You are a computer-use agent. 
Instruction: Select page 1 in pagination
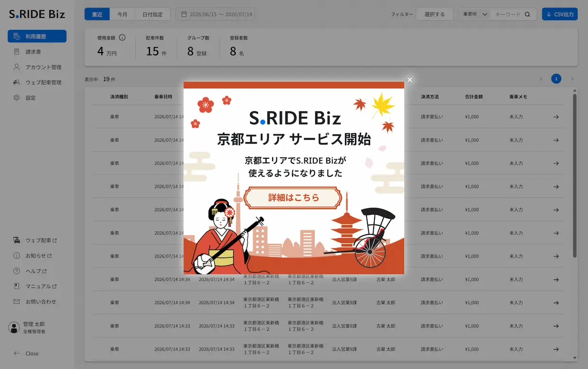[556, 79]
